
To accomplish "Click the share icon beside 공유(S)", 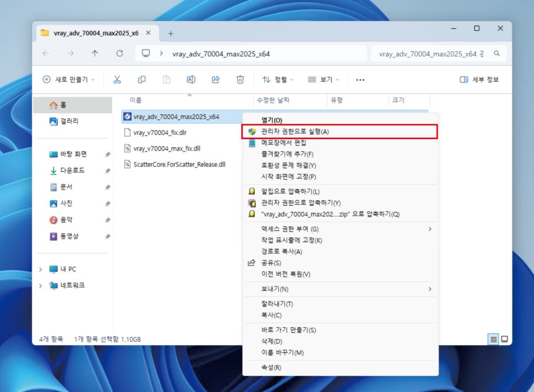I will point(252,263).
